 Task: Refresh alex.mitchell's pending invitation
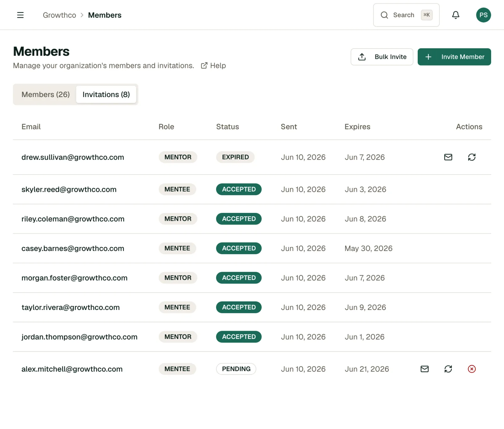click(x=448, y=369)
